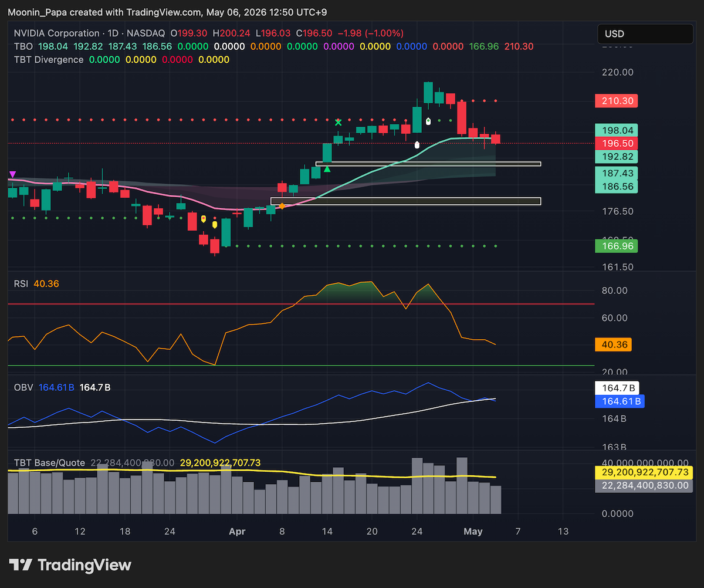This screenshot has width=704, height=588.
Task: Click the green up-triangle marker below the candle
Action: [327, 169]
